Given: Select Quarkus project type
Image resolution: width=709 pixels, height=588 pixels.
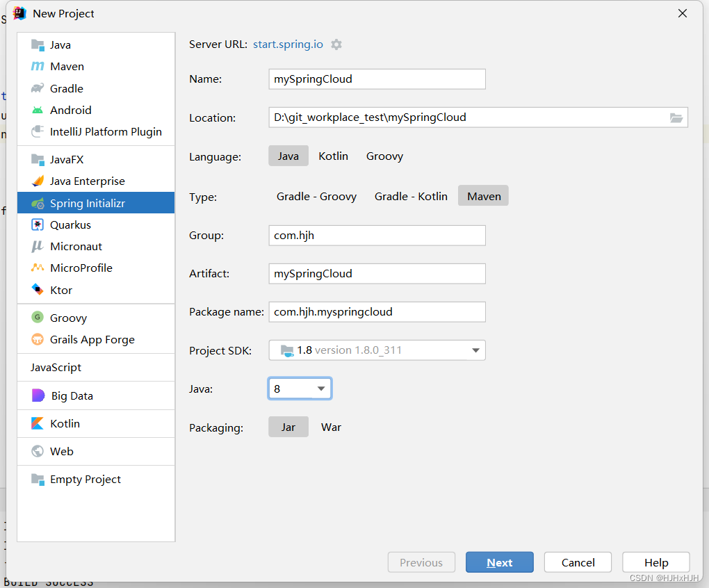Looking at the screenshot, I should pyautogui.click(x=96, y=224).
